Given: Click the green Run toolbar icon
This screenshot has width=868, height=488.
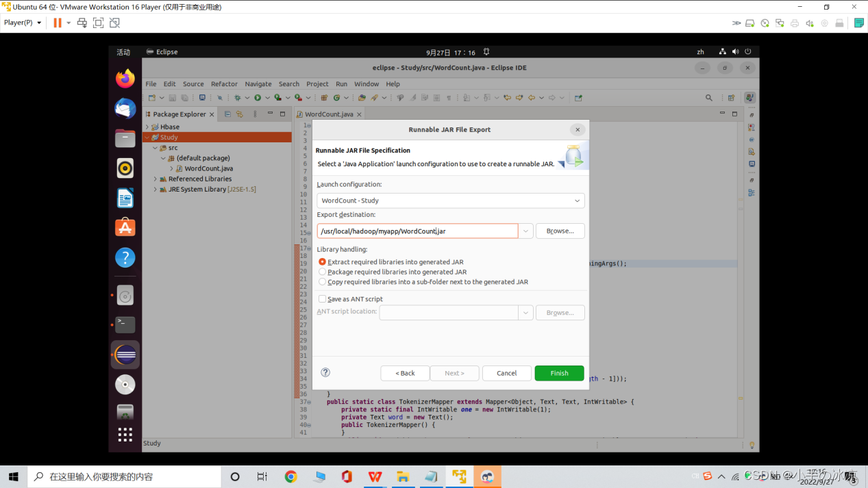Looking at the screenshot, I should tap(258, 98).
